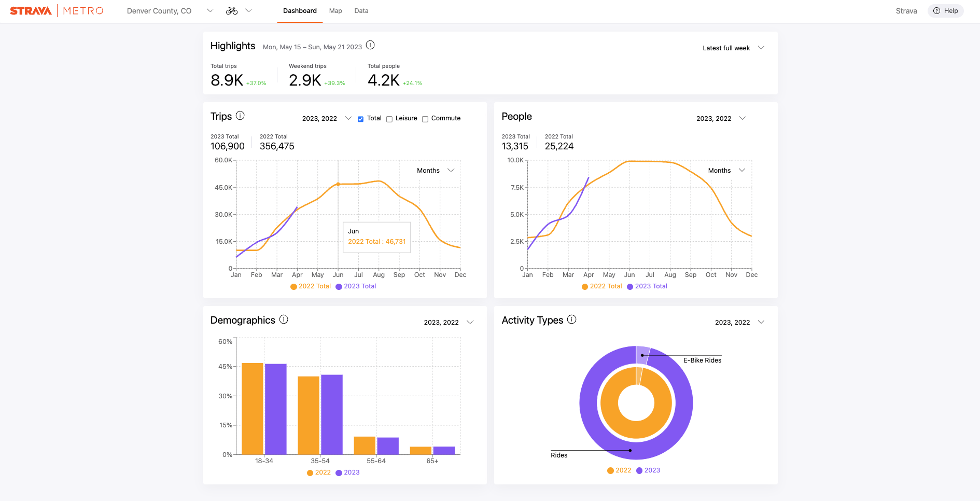The image size is (980, 501).
Task: Open the Months dropdown in the Trips chart
Action: point(436,170)
